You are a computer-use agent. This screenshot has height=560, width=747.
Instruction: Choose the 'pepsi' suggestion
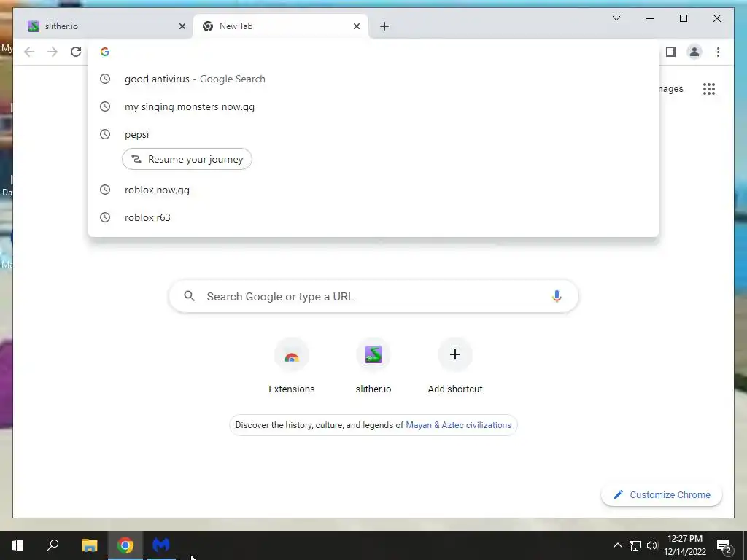point(373,134)
